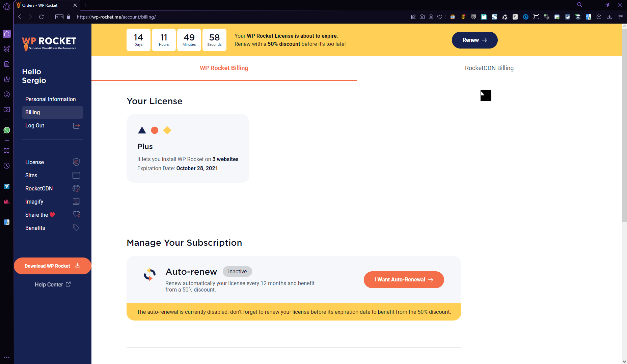Click Download WP Rocket button
Screen dimensions: 627x364
[x=53, y=266]
